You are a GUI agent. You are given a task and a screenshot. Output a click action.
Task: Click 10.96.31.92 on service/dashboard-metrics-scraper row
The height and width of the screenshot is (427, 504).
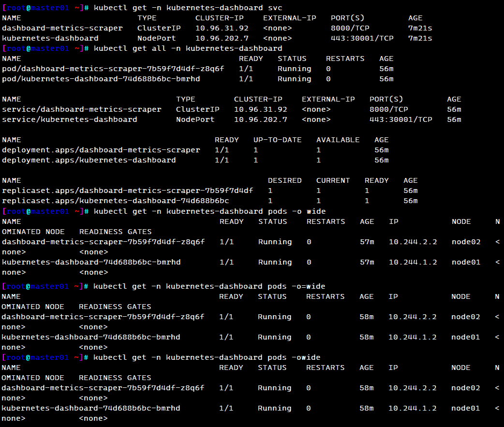(261, 109)
